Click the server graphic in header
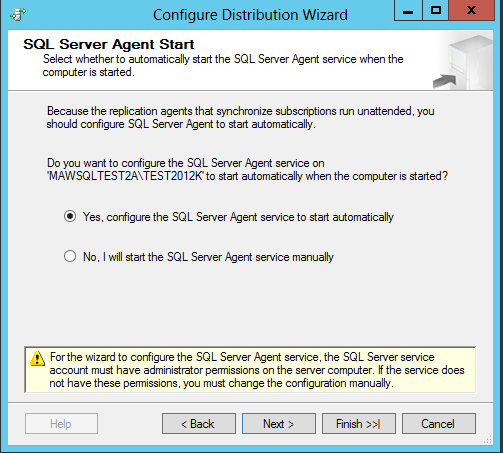This screenshot has width=503, height=453. tap(464, 62)
